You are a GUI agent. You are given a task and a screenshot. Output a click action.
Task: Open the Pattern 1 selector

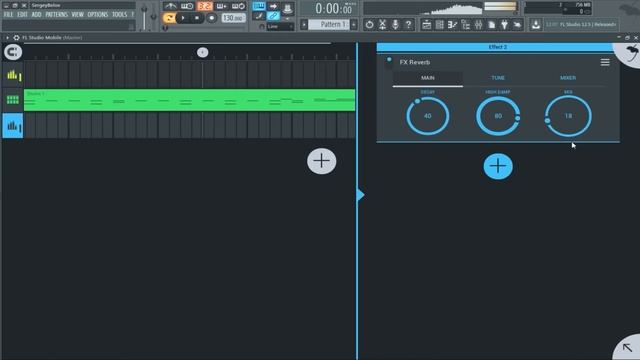pos(329,24)
